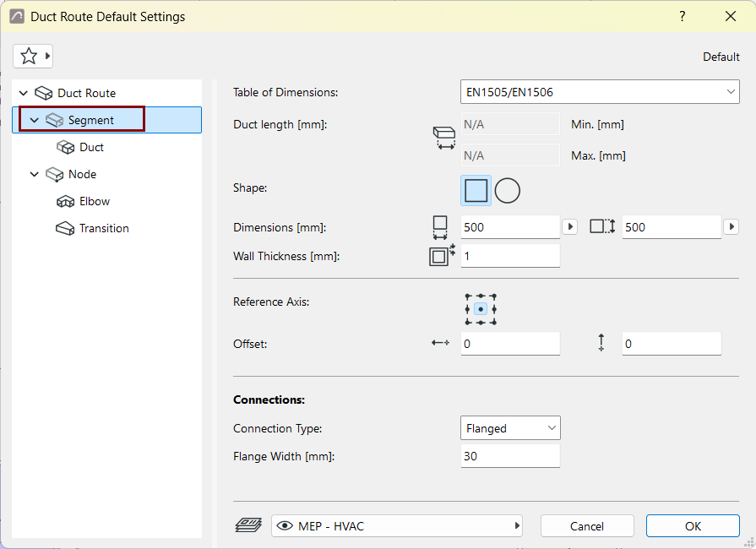Click the Default label text
The width and height of the screenshot is (756, 549).
(x=721, y=57)
